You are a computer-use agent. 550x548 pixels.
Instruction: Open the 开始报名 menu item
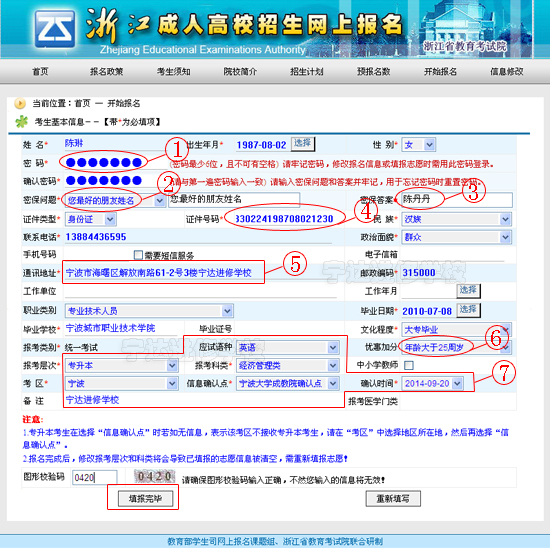pos(440,72)
